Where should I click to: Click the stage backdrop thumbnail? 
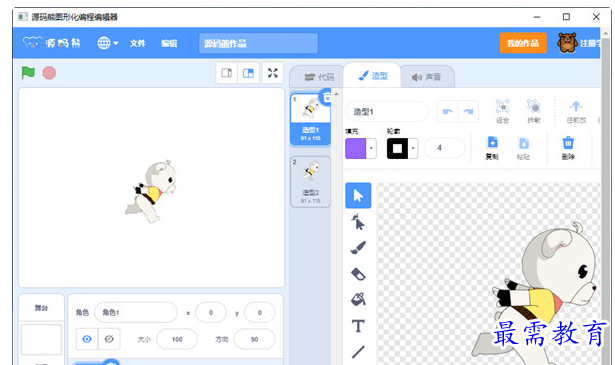[x=41, y=340]
